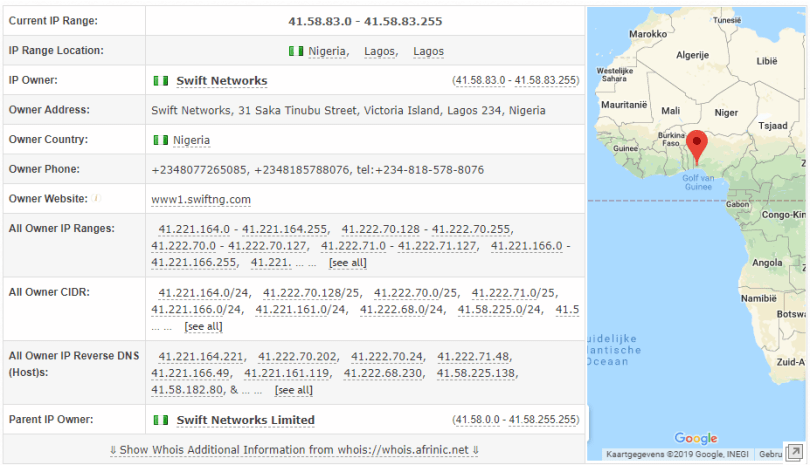Expand see all for Owner IP Ranges
Viewport: 810px width, 465px height.
347,263
